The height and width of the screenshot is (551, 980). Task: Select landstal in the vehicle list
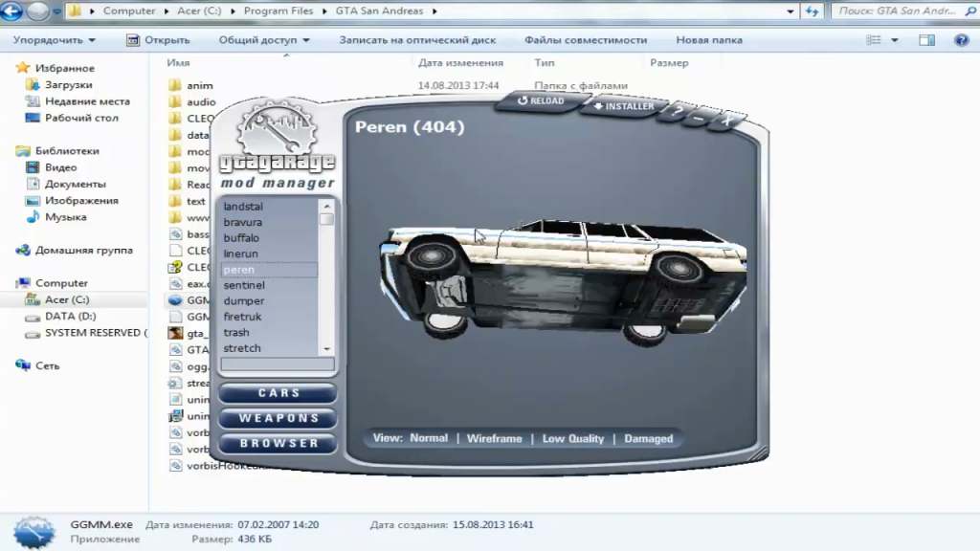tap(269, 207)
